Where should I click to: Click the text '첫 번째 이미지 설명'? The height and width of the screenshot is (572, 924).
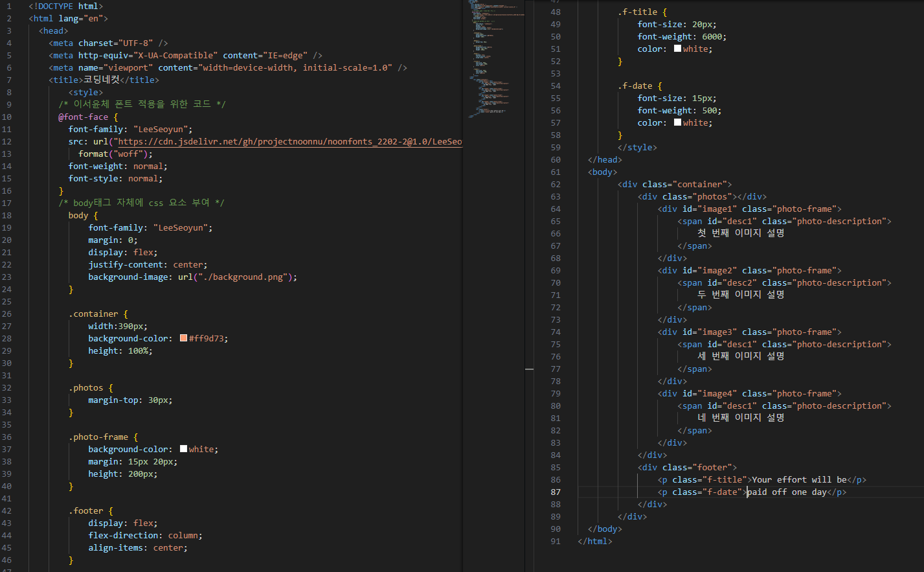pyautogui.click(x=741, y=233)
